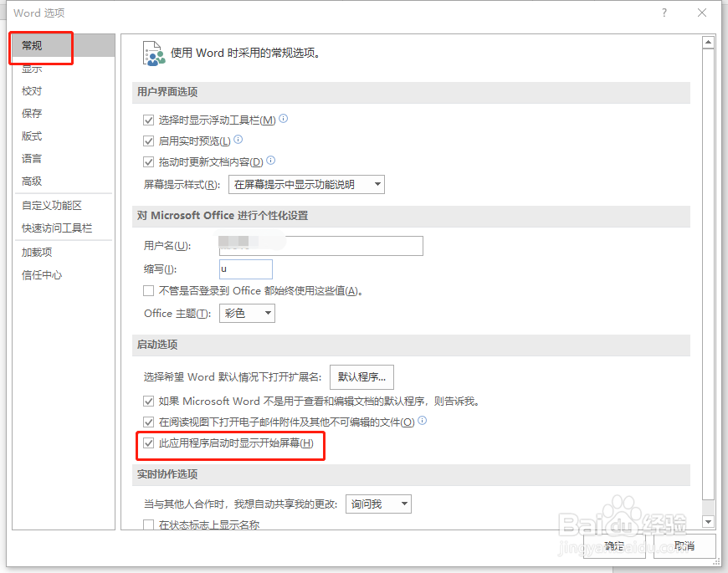Toggle 选择时显示浮动工具栏 checkbox
Viewport: 728px width, 573px height.
149,120
